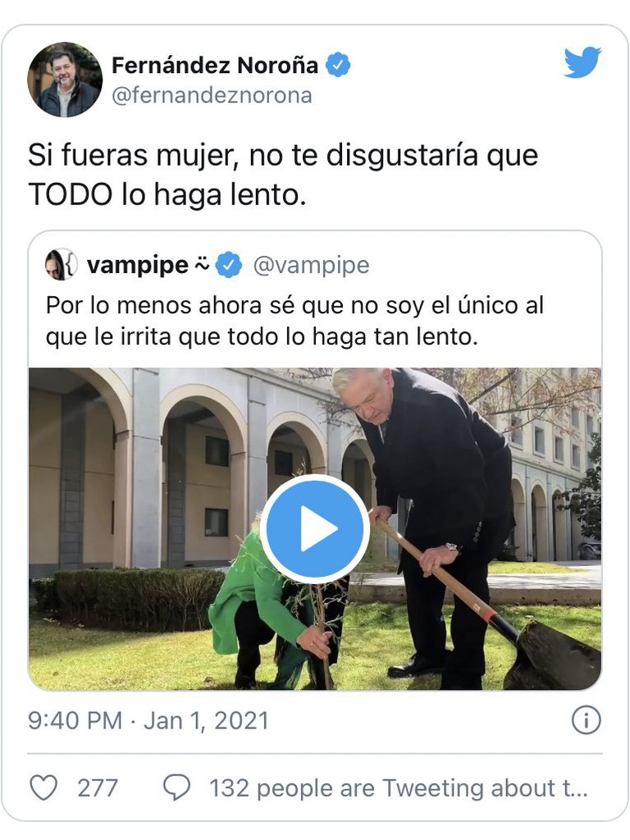Click the verified badge beside Fernández Noroña
Screen dimensions: 630x840
tap(338, 65)
